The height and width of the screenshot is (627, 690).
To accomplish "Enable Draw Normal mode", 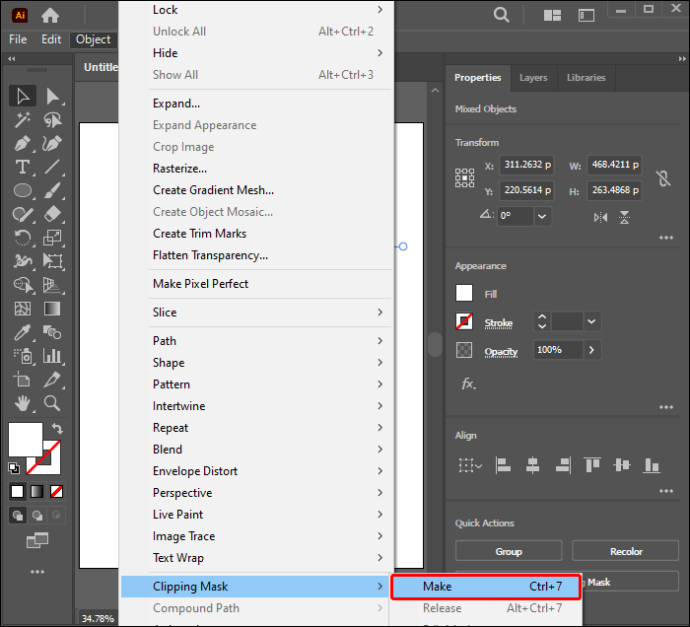I will click(18, 515).
